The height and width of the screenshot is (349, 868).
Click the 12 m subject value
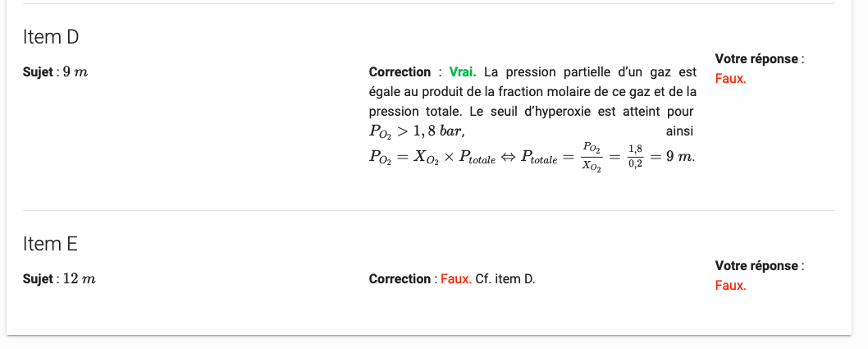[79, 279]
